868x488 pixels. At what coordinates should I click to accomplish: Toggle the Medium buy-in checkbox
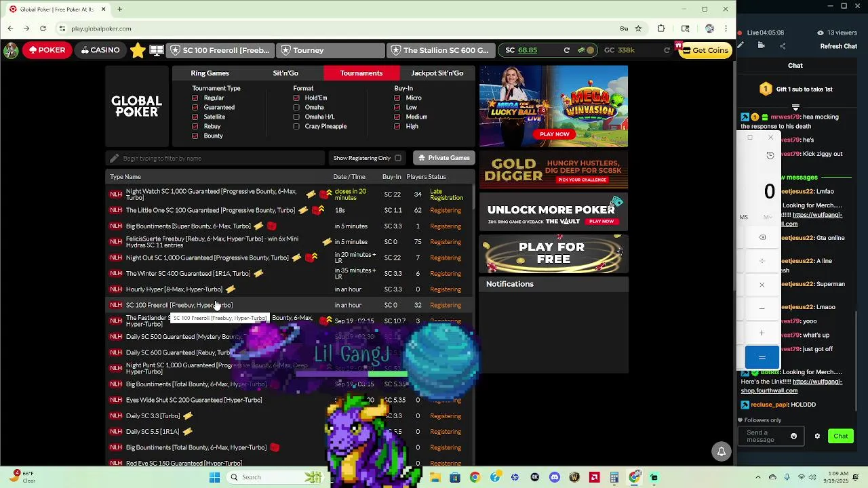397,117
